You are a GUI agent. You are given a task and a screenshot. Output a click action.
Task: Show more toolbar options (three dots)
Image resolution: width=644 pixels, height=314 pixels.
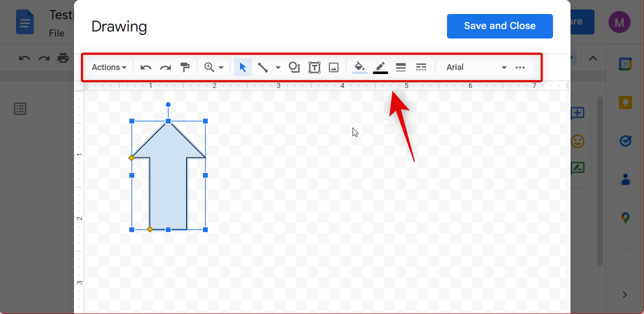coord(520,67)
